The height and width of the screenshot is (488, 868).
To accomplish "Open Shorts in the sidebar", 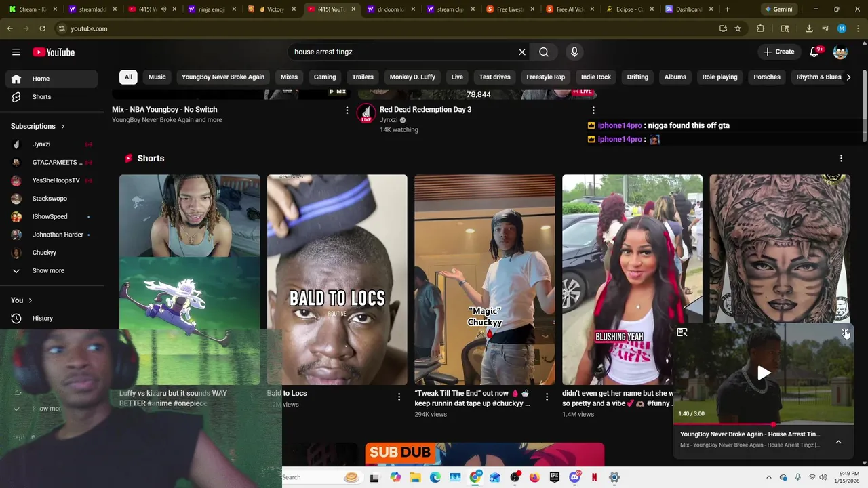I will pos(52,97).
